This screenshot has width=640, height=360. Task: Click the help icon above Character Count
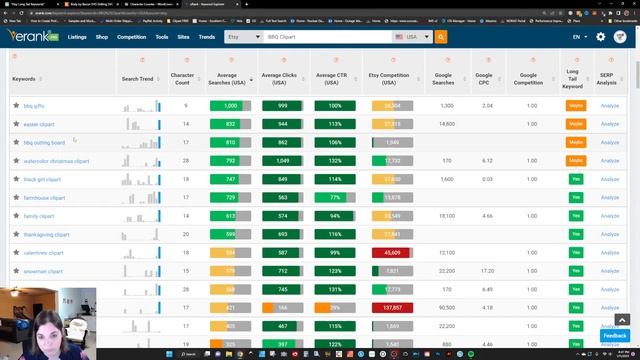[x=187, y=60]
